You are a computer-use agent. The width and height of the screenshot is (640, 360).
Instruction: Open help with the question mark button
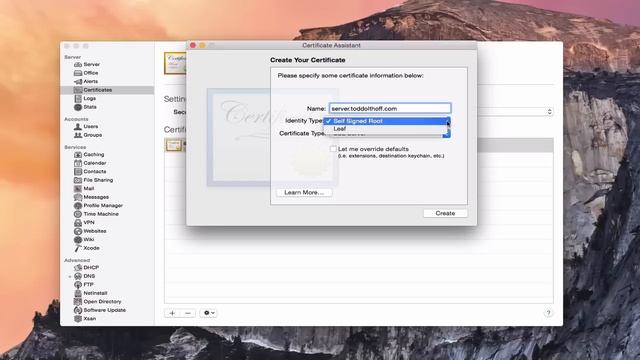pos(548,313)
